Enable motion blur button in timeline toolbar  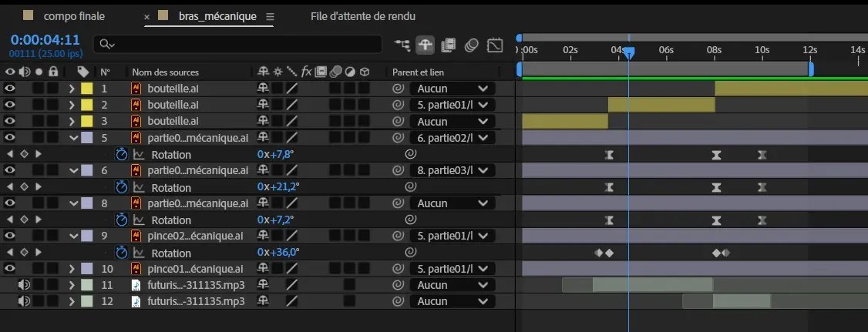point(472,45)
